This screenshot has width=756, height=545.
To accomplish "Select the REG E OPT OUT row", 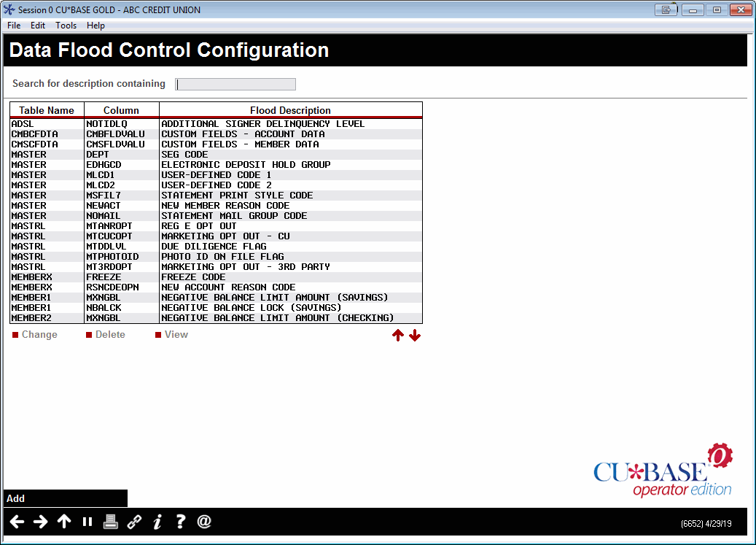I will coord(216,226).
